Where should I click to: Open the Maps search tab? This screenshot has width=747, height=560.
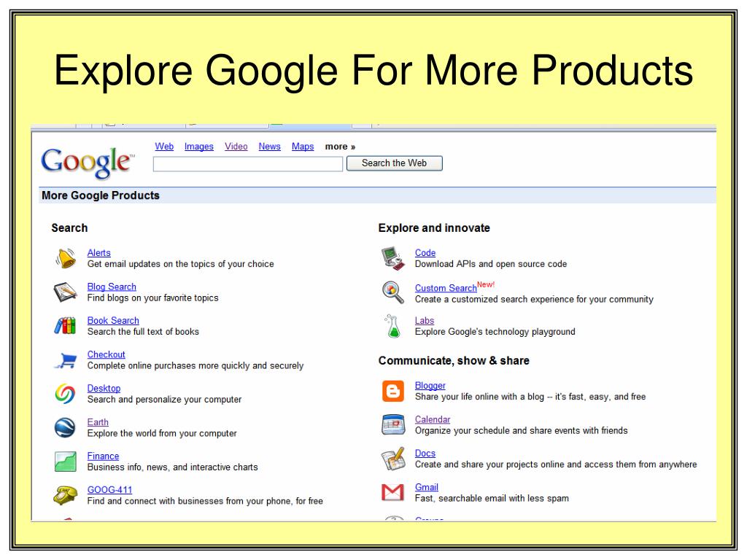(x=303, y=147)
